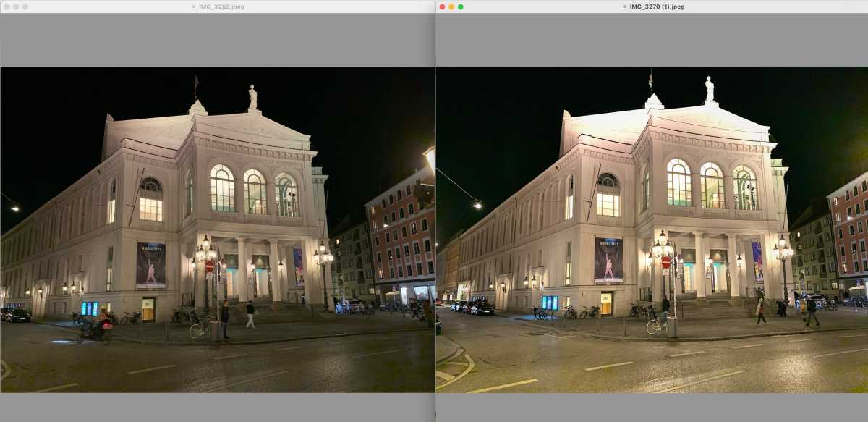Click the gray area above the IMG_3269.jpeg photo
The width and height of the screenshot is (868, 422).
pyautogui.click(x=217, y=41)
